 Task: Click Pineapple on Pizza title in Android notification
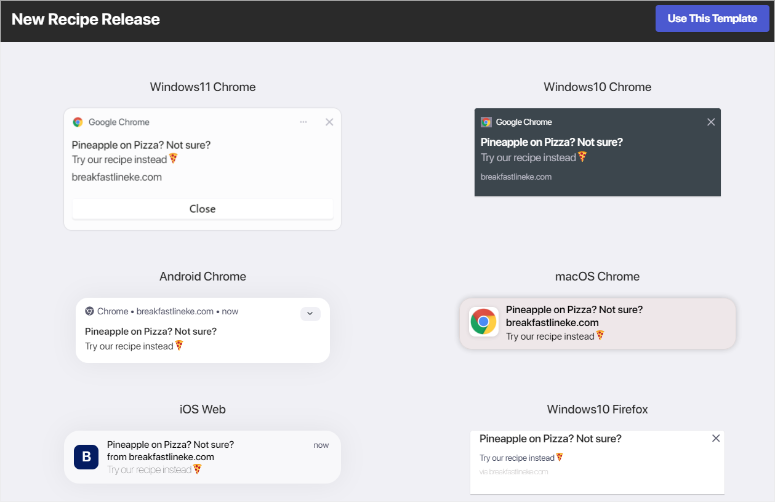pos(151,332)
